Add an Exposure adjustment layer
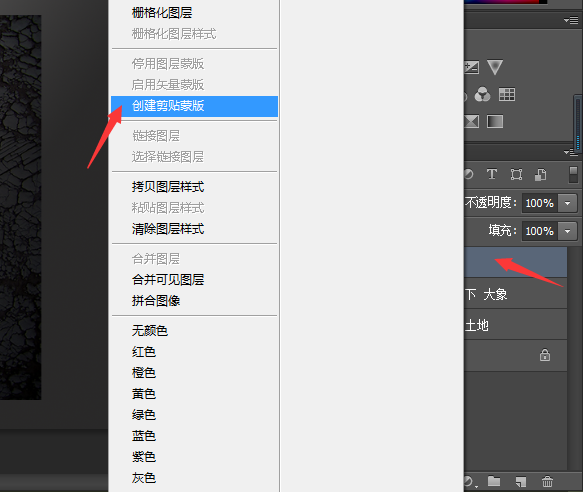Viewport: 583px width, 492px height. (471, 67)
